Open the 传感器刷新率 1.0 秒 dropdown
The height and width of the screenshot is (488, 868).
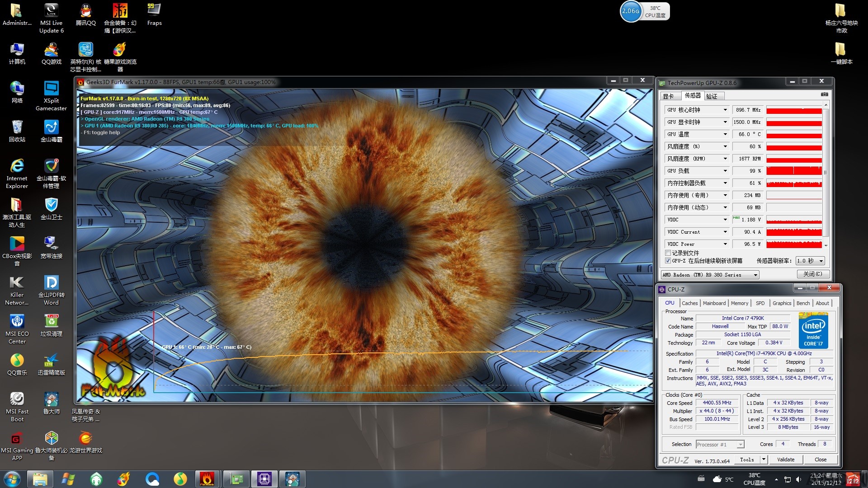click(x=810, y=261)
